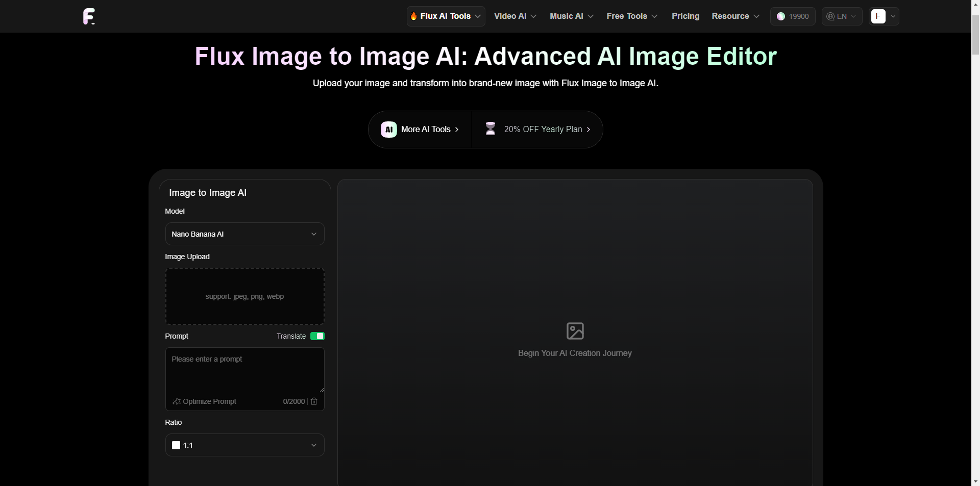Screen dimensions: 980x486
Task: Click the AI badge icon in More AI Tools
Action: pyautogui.click(x=388, y=130)
